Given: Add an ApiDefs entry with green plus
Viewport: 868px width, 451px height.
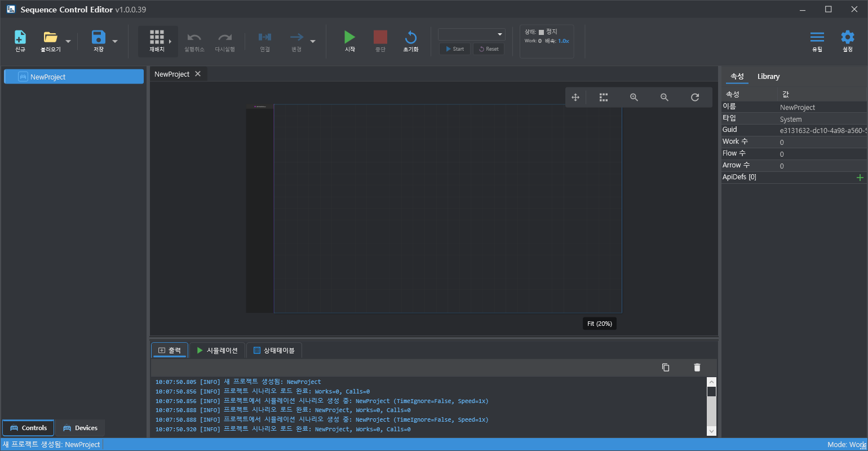Looking at the screenshot, I should point(860,178).
